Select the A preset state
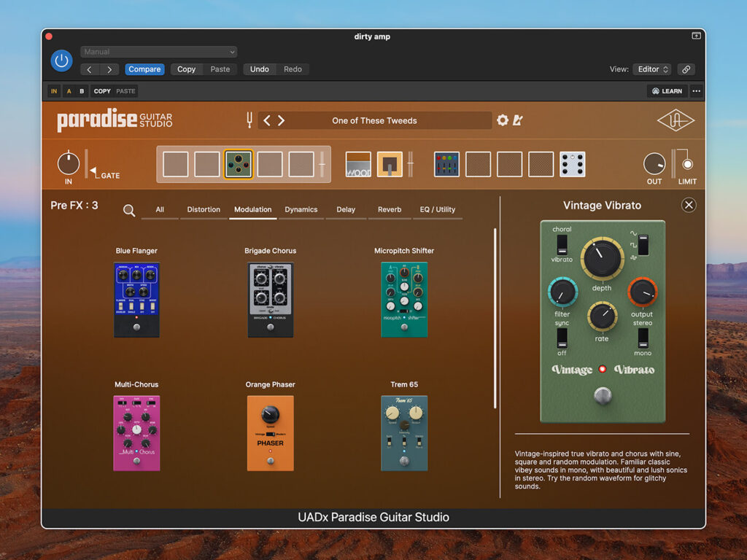The width and height of the screenshot is (747, 560). [x=69, y=91]
